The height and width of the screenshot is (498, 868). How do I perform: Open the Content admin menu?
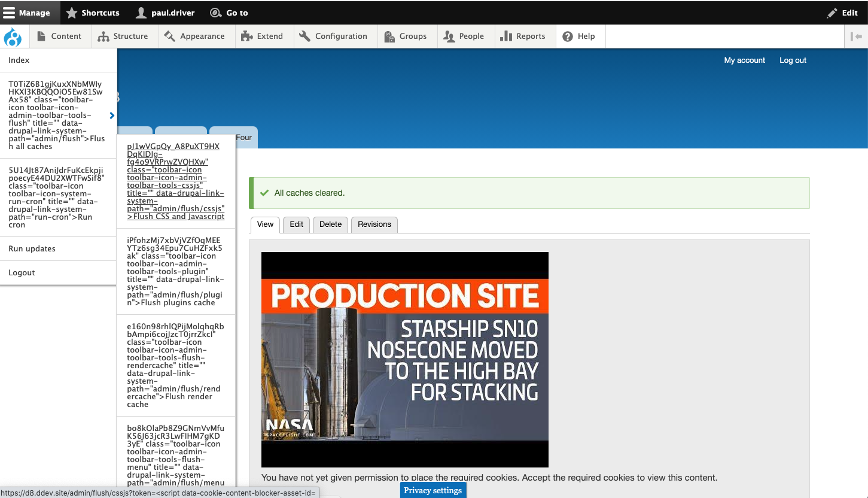(x=59, y=37)
